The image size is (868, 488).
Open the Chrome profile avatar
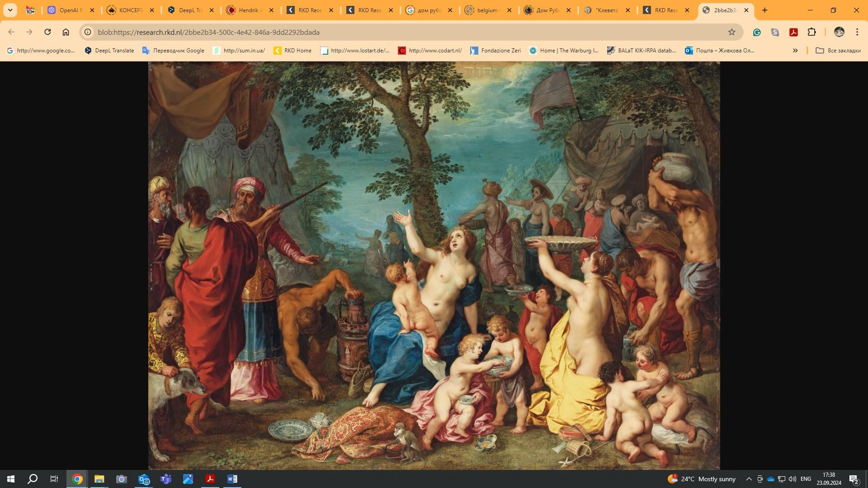pos(839,32)
